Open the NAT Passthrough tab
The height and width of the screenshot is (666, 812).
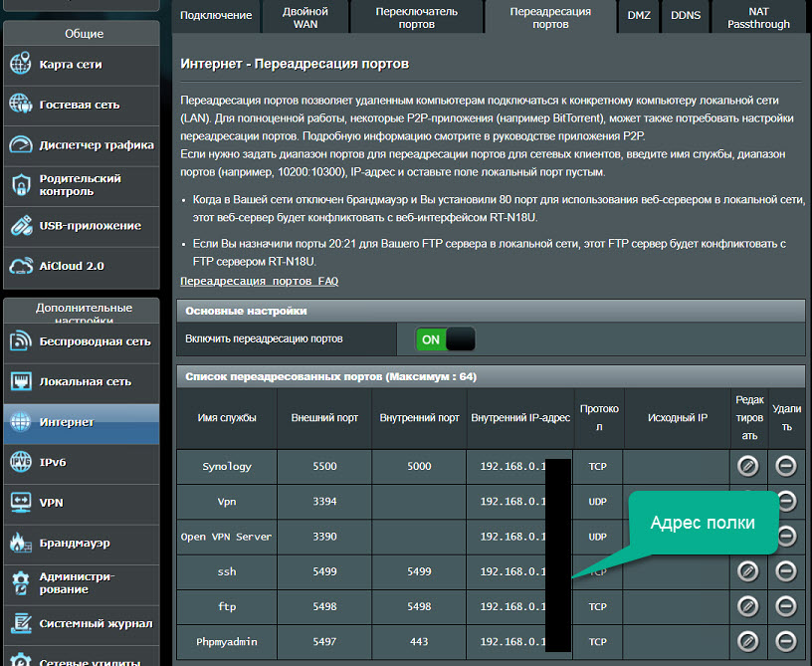point(759,16)
